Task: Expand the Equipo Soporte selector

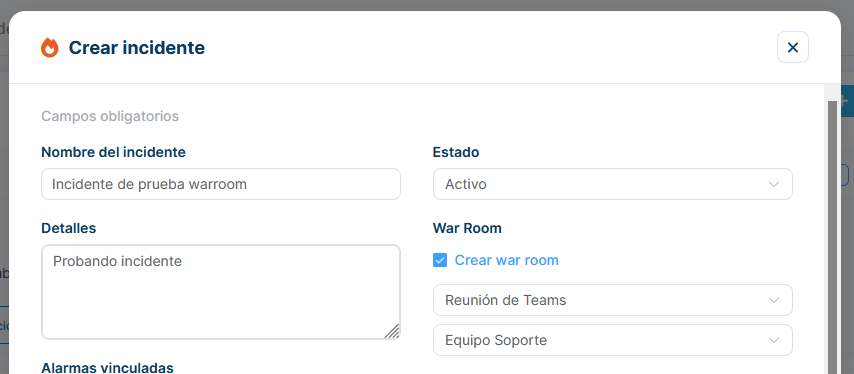Action: 613,340
